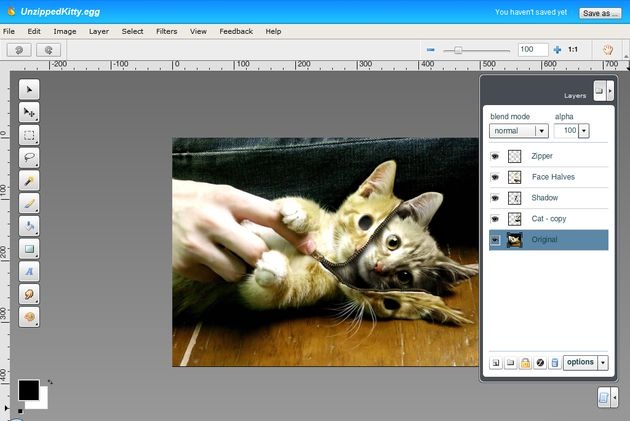Activate the magic wand tool
This screenshot has width=630, height=421.
tap(29, 180)
